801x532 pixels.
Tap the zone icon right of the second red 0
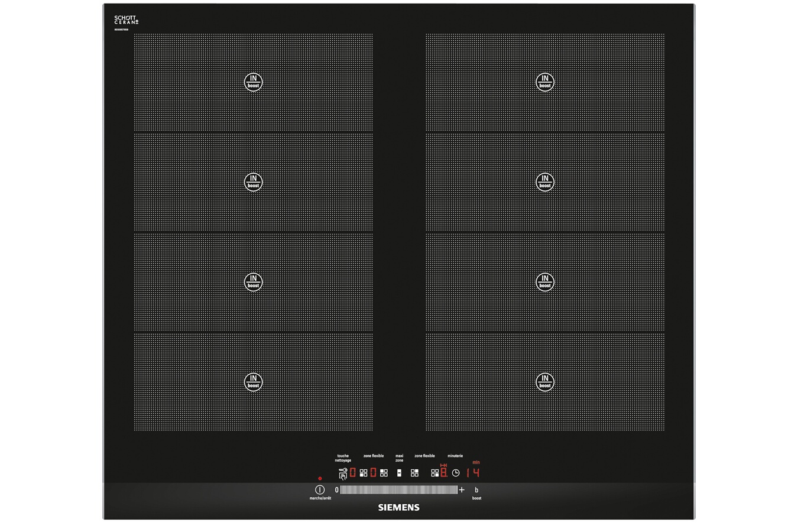tap(384, 473)
